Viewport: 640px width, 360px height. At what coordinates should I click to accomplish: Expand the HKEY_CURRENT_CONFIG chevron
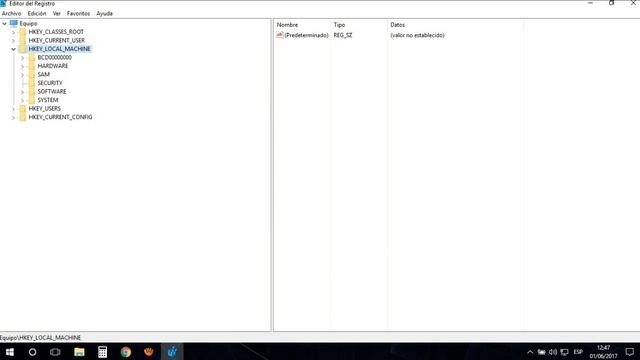pos(13,118)
